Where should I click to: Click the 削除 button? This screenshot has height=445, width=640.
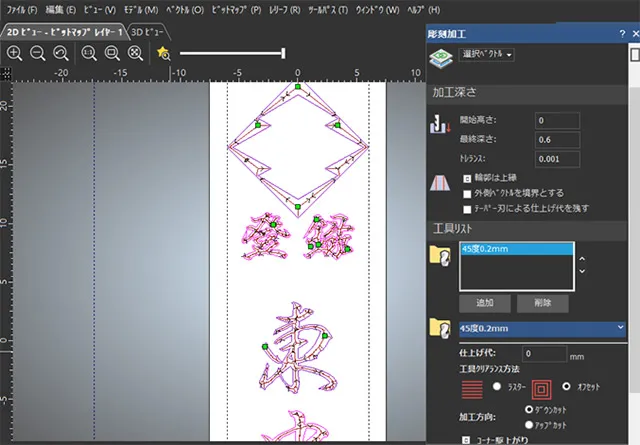point(542,302)
